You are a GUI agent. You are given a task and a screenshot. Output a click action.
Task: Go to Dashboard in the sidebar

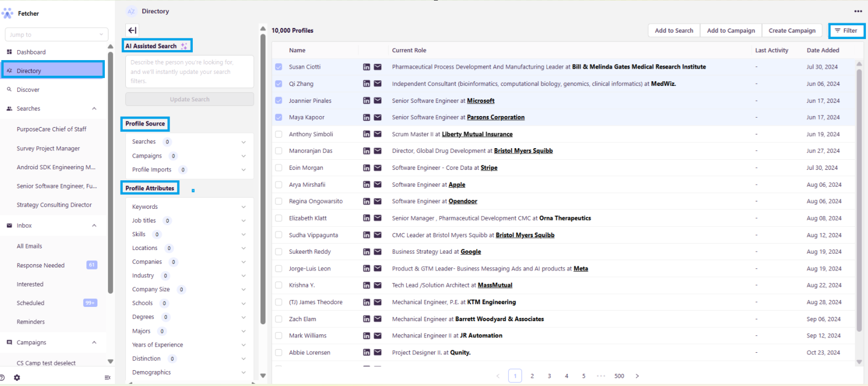click(31, 52)
